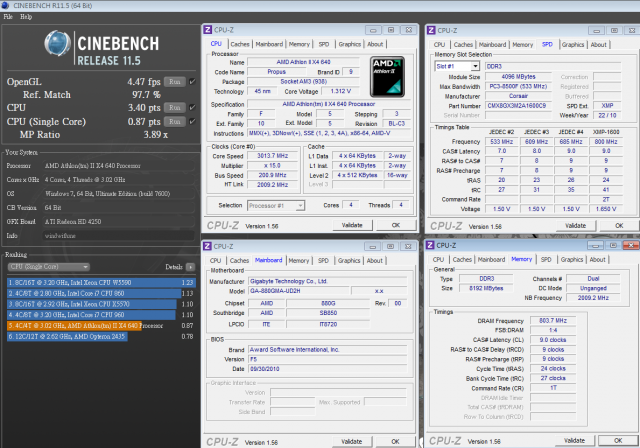Open Graphics tab in the SPD CPU-Z window

click(x=573, y=44)
